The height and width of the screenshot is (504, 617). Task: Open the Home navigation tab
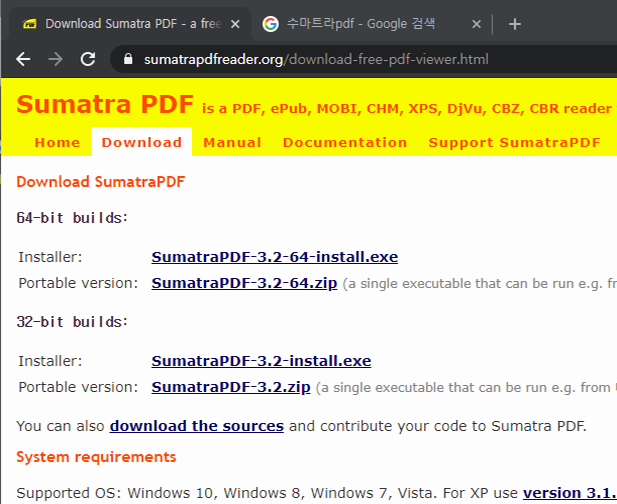point(57,142)
